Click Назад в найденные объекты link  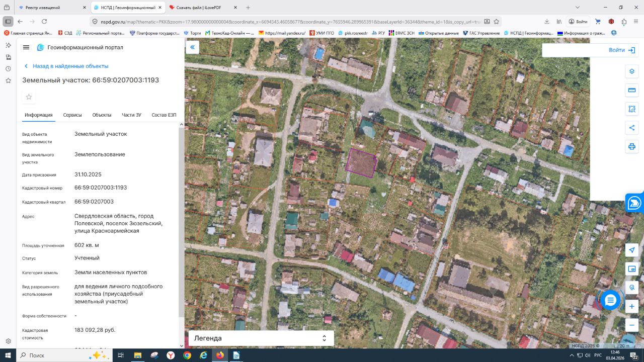[66, 66]
